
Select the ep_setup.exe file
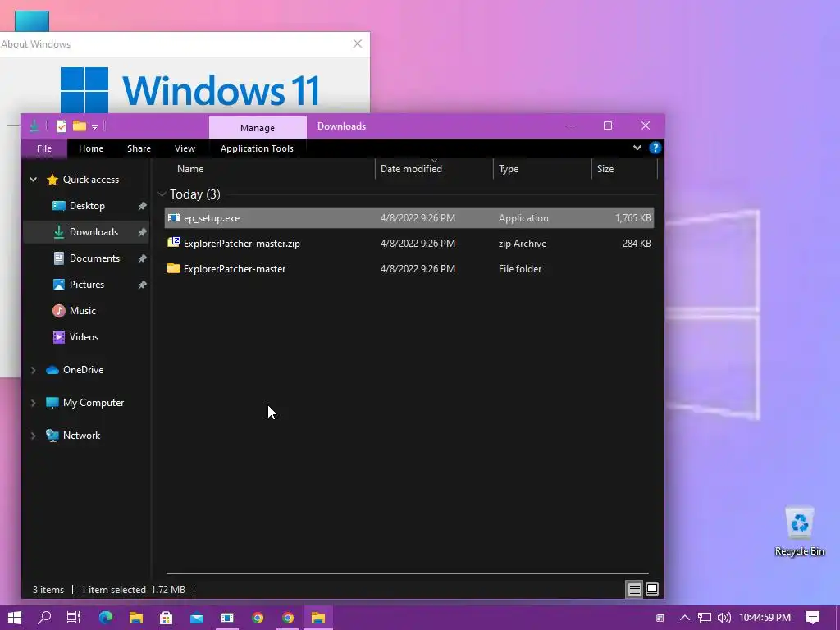tap(409, 218)
